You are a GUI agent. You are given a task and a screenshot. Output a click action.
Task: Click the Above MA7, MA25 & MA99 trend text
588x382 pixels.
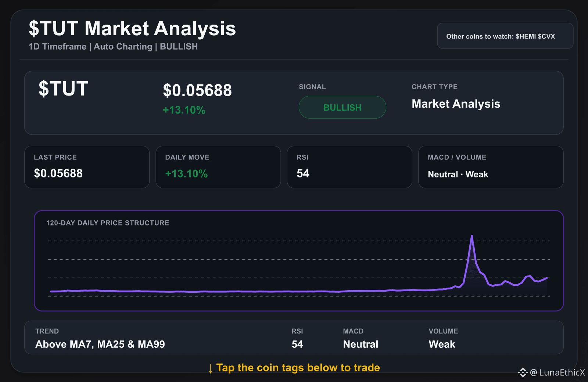(x=100, y=344)
